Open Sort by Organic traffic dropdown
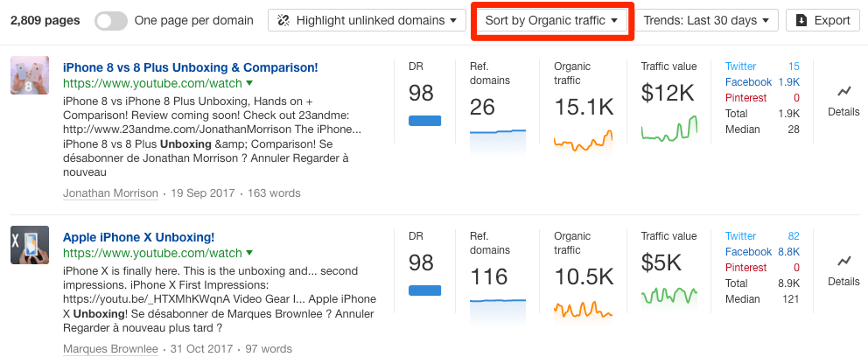This screenshot has height=364, width=868. 552,20
